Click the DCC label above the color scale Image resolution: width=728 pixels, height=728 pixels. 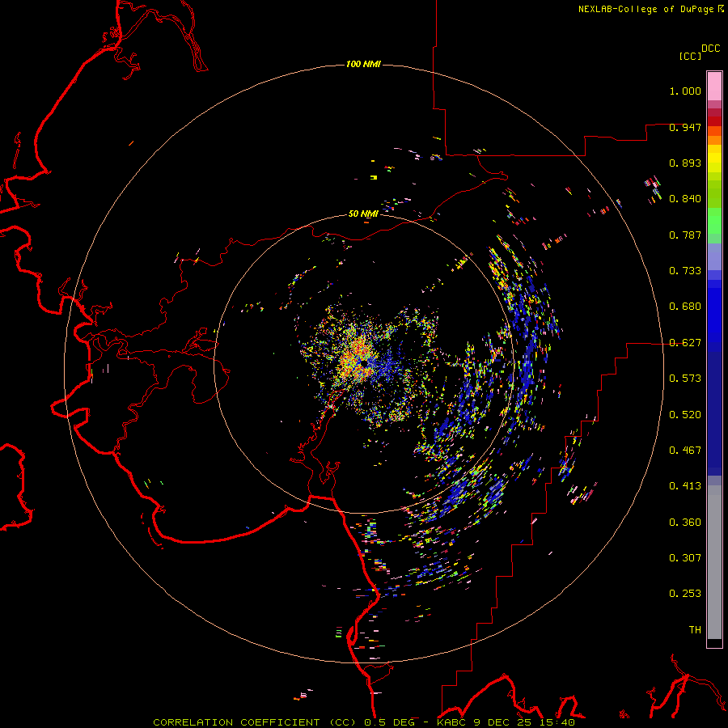coord(710,49)
